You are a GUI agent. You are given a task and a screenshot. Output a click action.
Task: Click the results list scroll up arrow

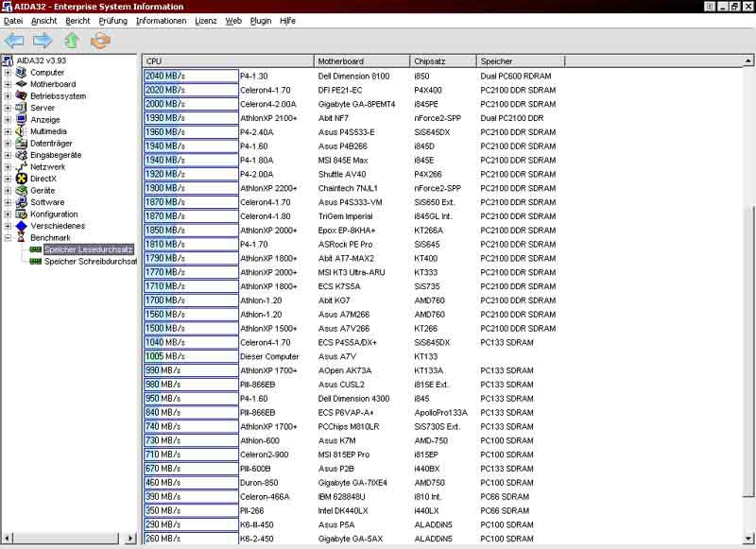[747, 60]
